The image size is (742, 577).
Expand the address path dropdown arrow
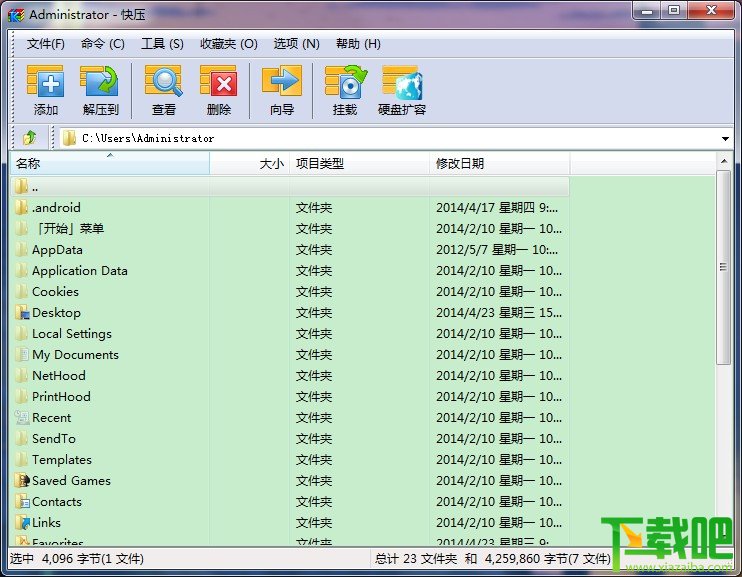click(x=725, y=139)
